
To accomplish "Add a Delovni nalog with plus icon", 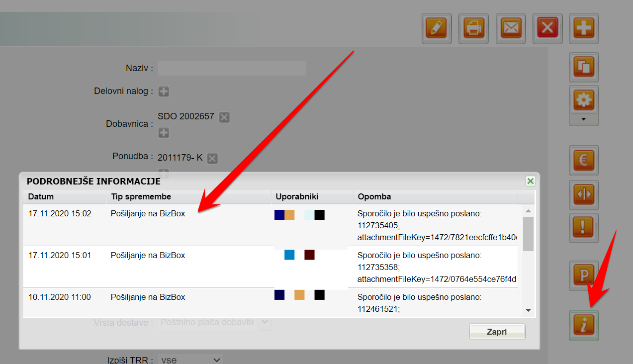I will (x=164, y=91).
